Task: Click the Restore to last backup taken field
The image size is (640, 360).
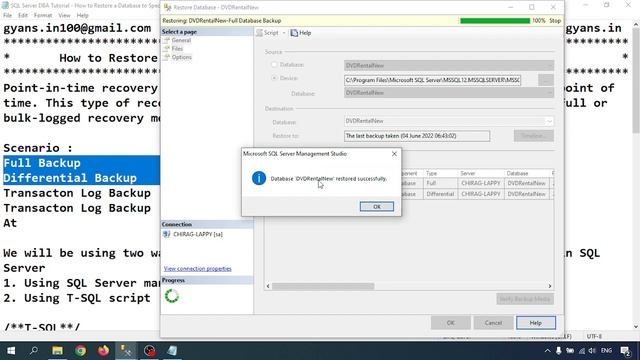Action: click(x=417, y=136)
